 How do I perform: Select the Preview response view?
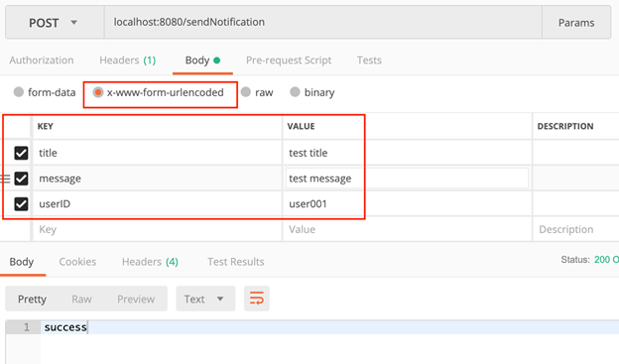pos(136,299)
